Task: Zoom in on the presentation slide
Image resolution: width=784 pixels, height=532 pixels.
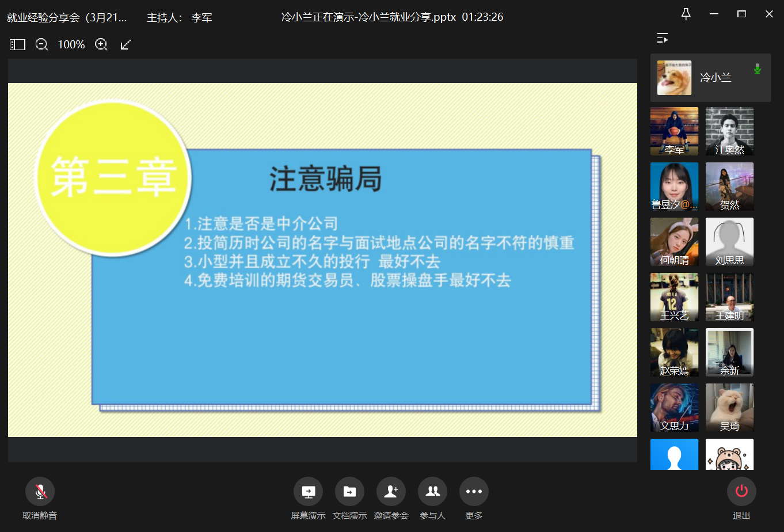Action: [101, 44]
